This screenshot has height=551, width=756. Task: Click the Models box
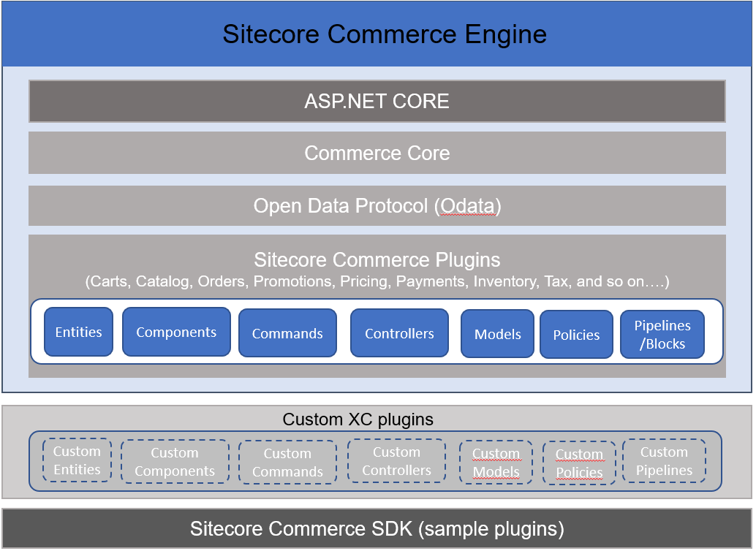(x=498, y=334)
